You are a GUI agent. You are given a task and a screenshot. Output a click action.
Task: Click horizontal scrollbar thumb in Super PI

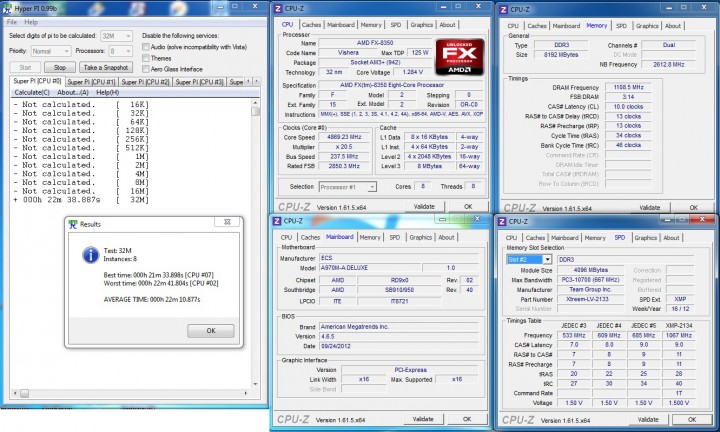pos(24,393)
